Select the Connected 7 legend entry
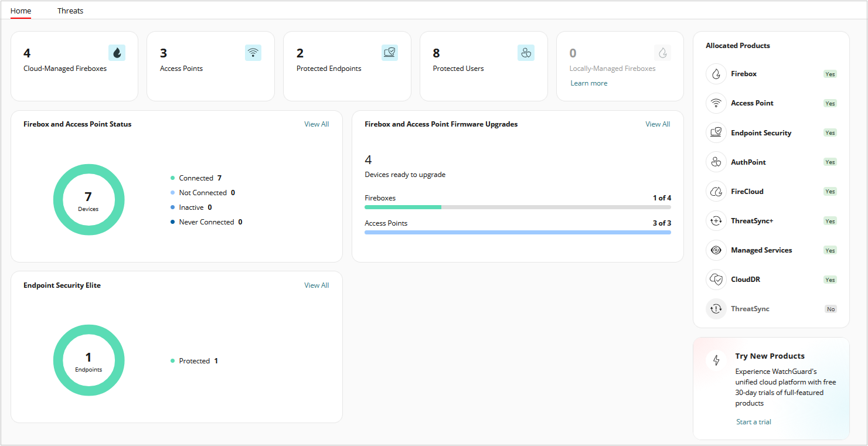 coord(196,178)
